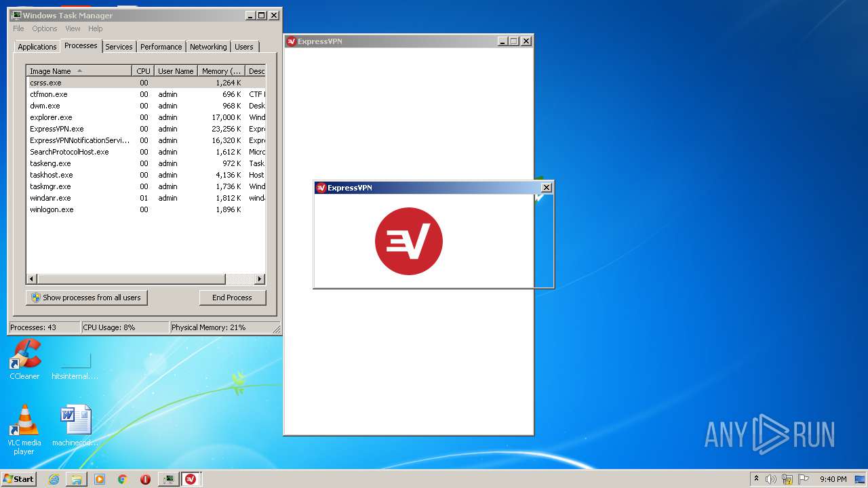This screenshot has width=868, height=488.
Task: Activate the ExpressVPN taskbar button
Action: (x=191, y=479)
